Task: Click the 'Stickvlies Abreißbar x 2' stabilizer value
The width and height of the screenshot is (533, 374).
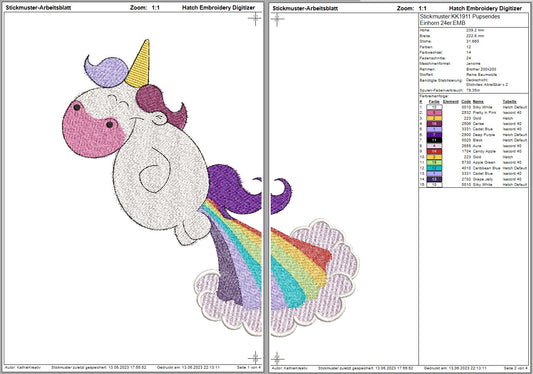Action: [x=487, y=84]
